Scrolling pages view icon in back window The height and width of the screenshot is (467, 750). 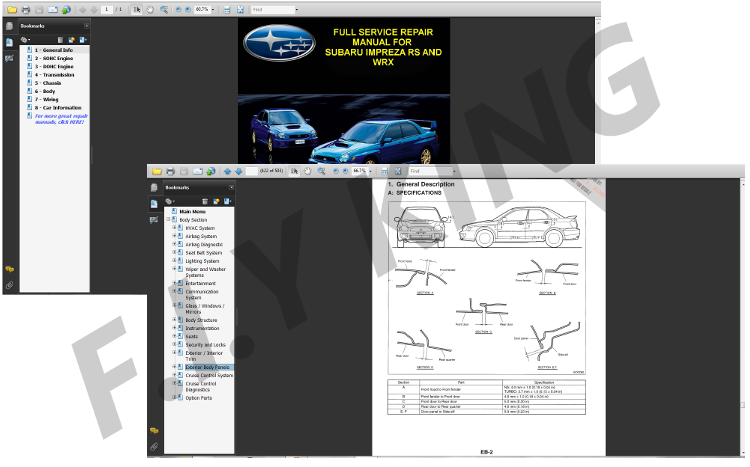[x=227, y=10]
